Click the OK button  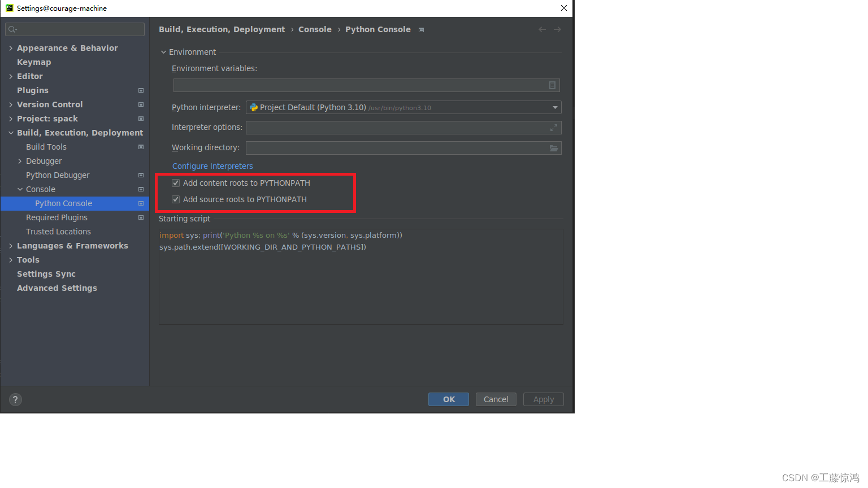(448, 399)
